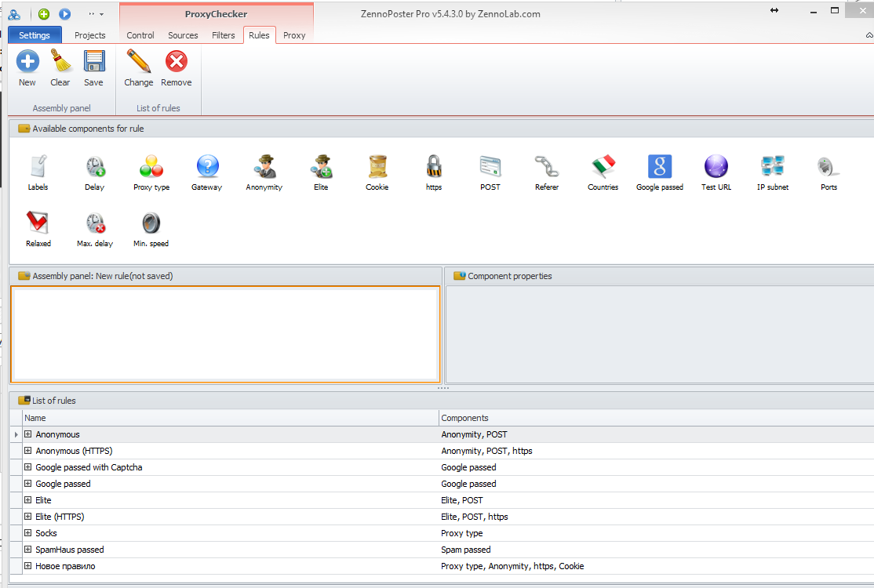Expand the Elite rule row
This screenshot has height=588, width=874.
point(28,500)
